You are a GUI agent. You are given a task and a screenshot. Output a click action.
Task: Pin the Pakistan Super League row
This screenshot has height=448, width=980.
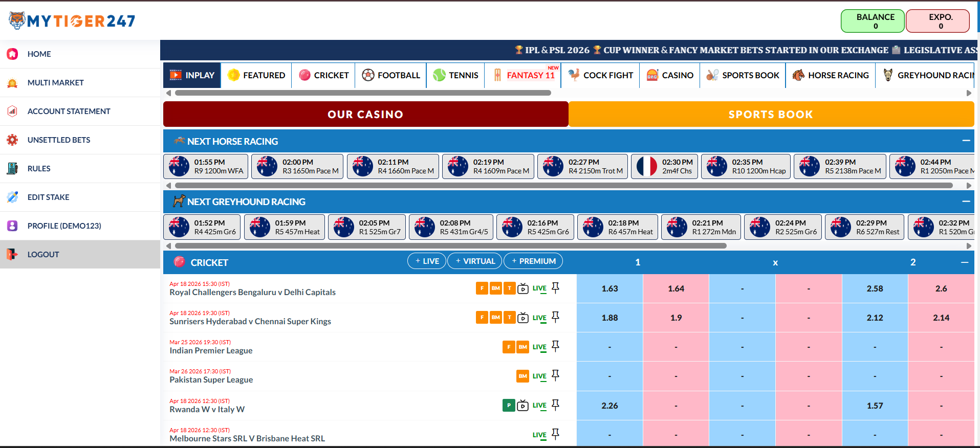(555, 375)
